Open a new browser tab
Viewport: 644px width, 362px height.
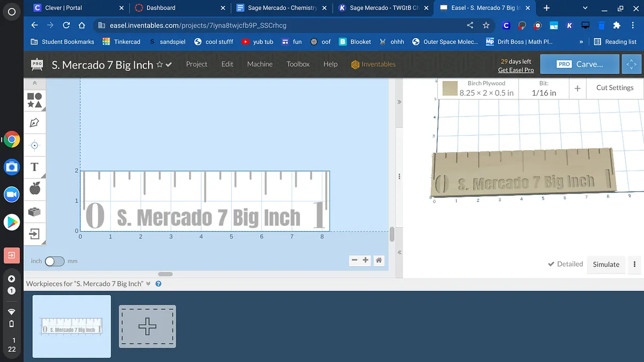coord(546,8)
